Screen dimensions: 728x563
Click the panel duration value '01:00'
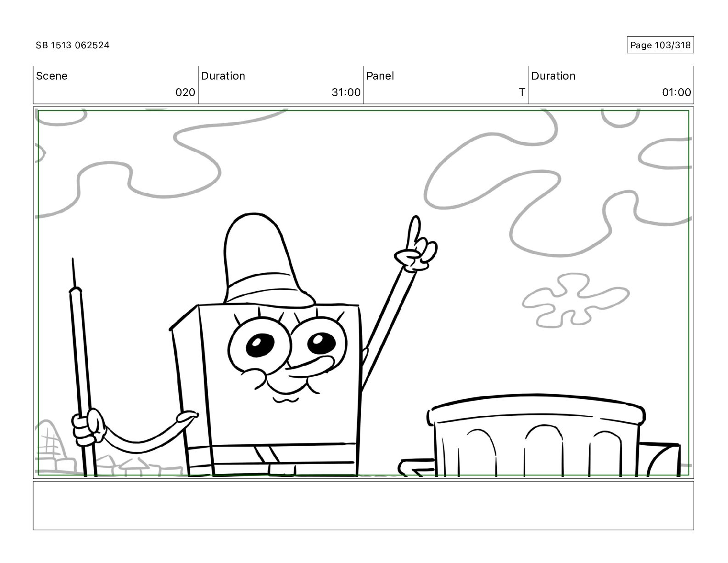tap(676, 92)
